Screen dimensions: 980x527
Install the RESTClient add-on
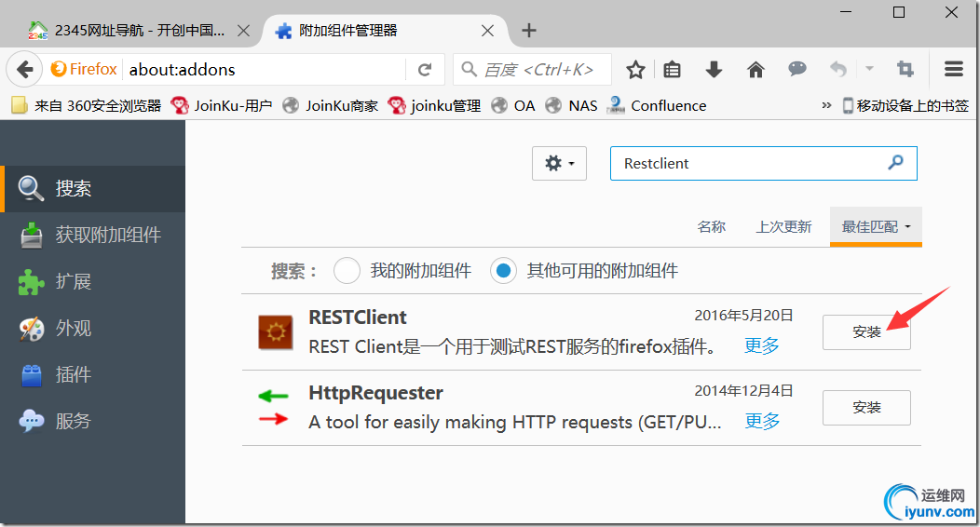tap(866, 332)
